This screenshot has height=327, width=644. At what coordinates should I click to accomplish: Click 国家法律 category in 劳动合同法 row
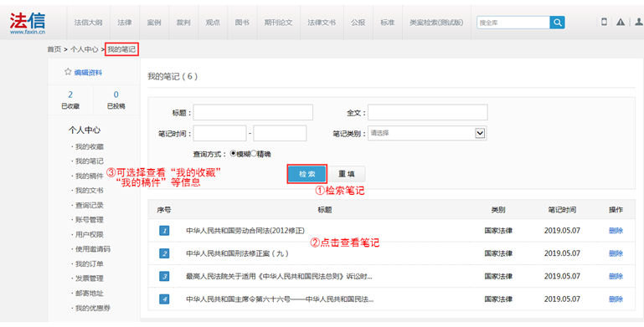pos(498,231)
